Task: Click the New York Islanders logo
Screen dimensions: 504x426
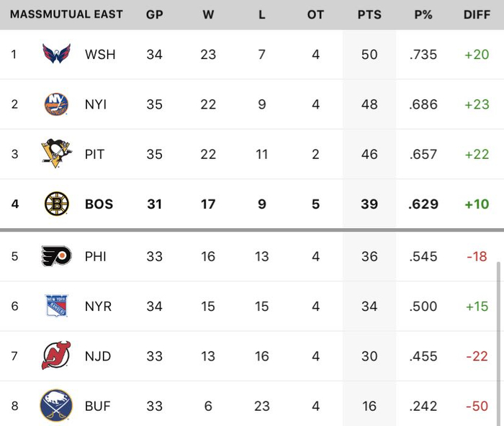Action: [57, 104]
